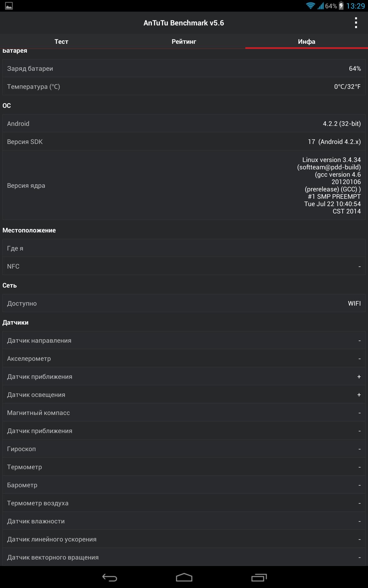Open the recent apps switcher
This screenshot has width=368, height=588.
pos(259,578)
